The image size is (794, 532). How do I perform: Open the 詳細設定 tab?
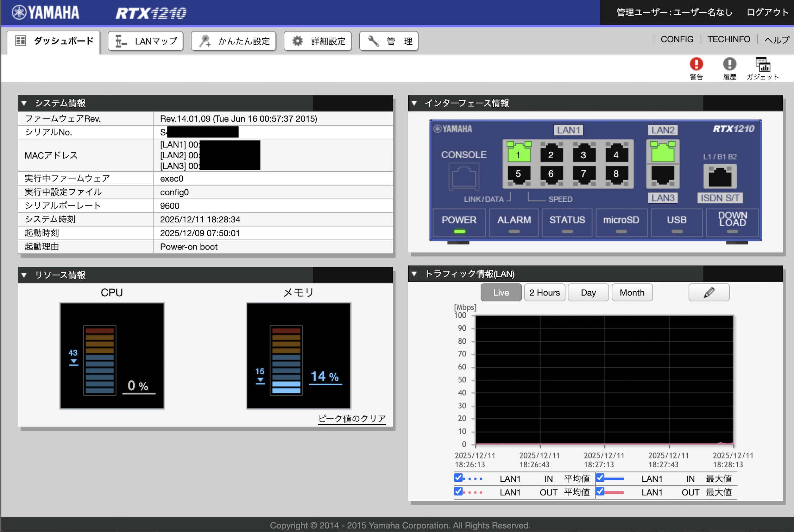click(318, 41)
